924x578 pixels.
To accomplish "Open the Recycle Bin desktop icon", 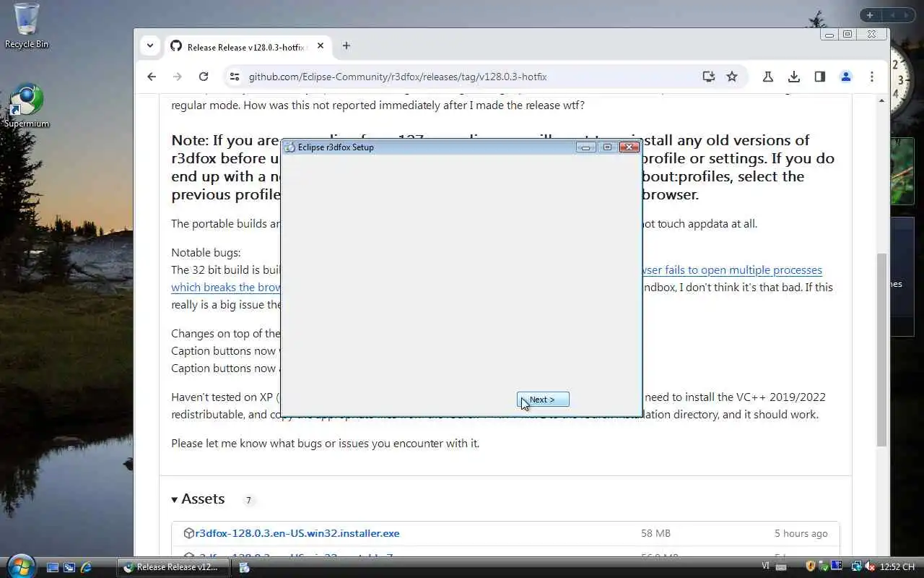I will tap(27, 26).
